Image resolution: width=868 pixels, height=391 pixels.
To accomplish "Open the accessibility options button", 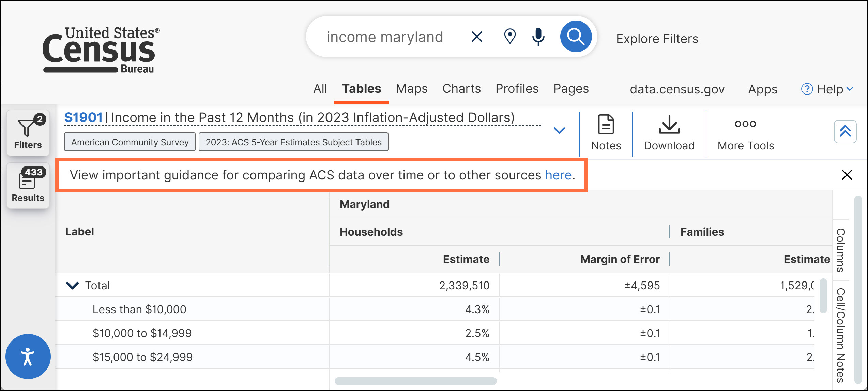I will (x=28, y=356).
